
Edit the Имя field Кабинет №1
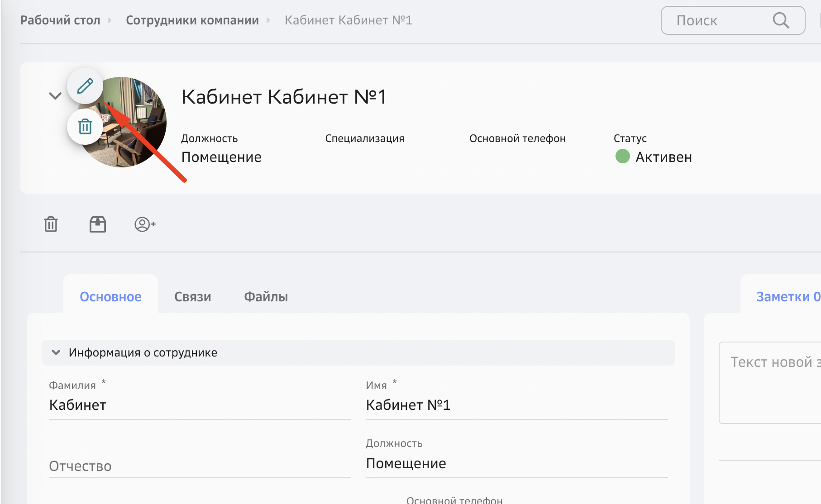pyautogui.click(x=516, y=405)
